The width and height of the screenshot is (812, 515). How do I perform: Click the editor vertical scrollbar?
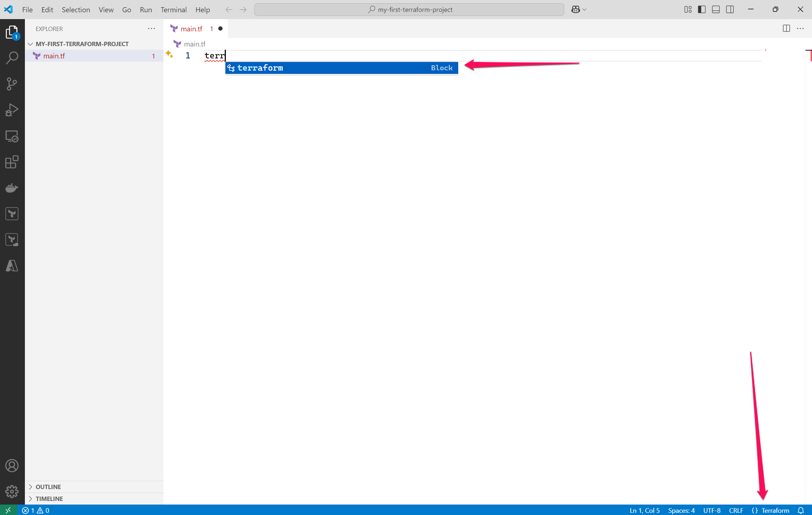[808, 277]
